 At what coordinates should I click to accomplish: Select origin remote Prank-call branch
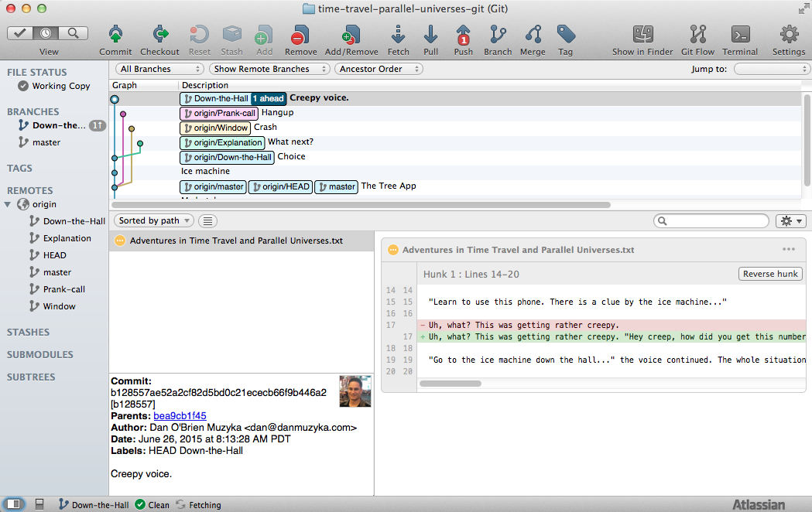pos(63,289)
